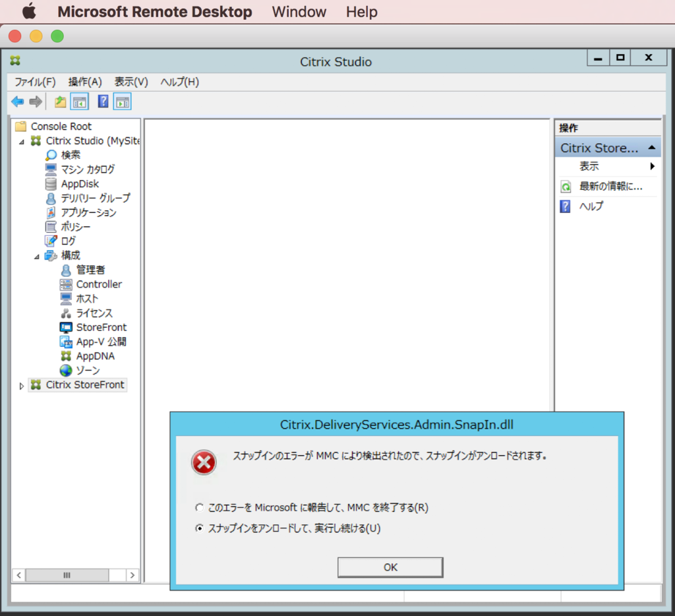Image resolution: width=675 pixels, height=616 pixels.
Task: Open the ファイル(F) menu
Action: coord(36,82)
